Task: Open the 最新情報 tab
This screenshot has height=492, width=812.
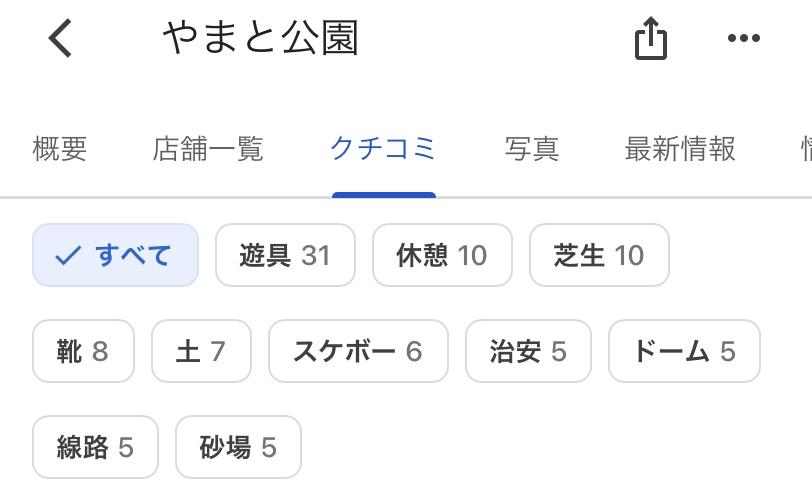Action: point(680,149)
